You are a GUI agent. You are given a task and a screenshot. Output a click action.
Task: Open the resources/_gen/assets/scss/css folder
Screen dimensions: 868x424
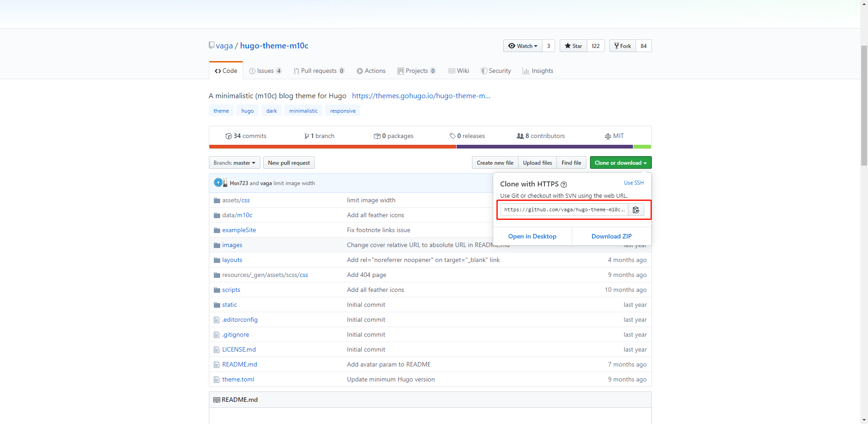[x=265, y=275]
